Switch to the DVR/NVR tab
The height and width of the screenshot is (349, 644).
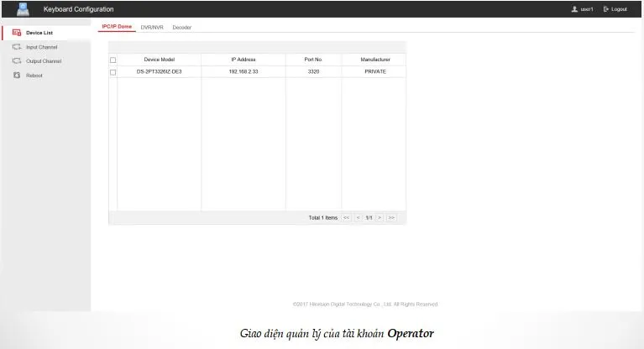pyautogui.click(x=152, y=28)
